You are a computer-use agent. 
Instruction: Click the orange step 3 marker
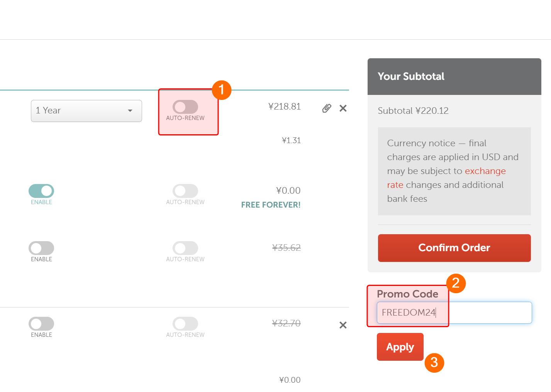click(x=434, y=363)
